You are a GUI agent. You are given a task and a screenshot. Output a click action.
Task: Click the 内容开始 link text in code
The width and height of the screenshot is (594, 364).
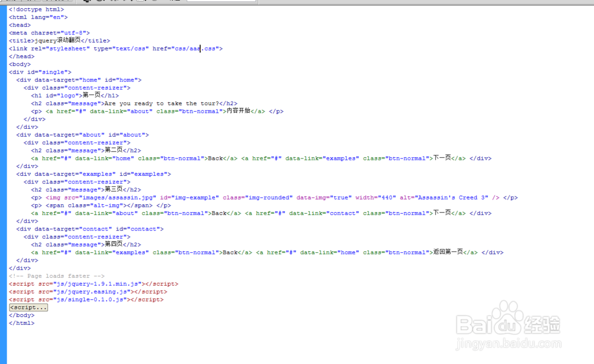[x=238, y=111]
